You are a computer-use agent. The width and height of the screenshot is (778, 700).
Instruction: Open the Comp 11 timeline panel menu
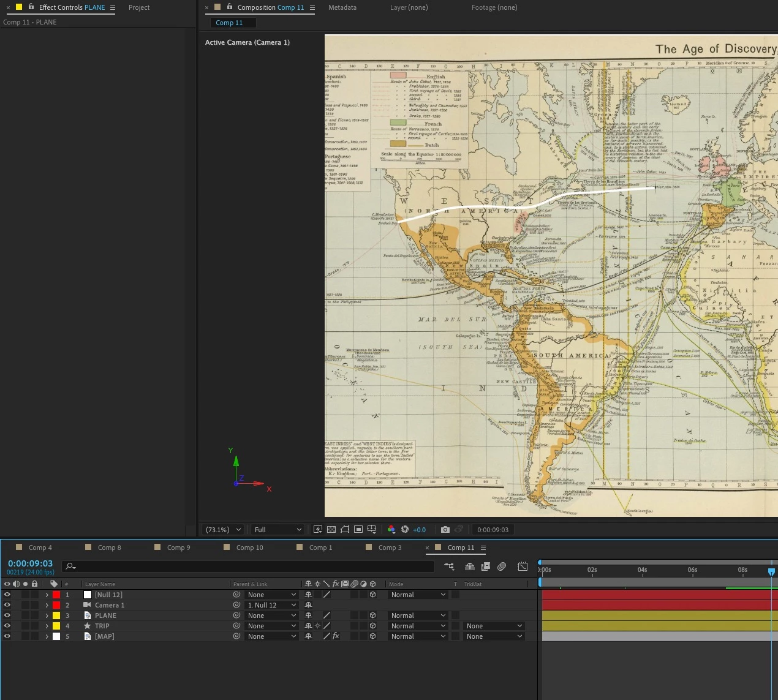(x=483, y=548)
